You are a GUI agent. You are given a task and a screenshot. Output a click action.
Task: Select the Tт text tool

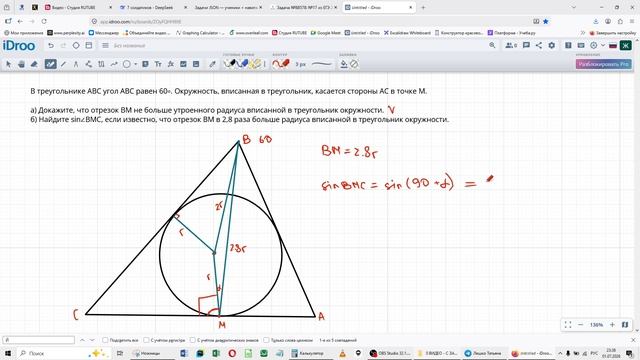tap(158, 64)
